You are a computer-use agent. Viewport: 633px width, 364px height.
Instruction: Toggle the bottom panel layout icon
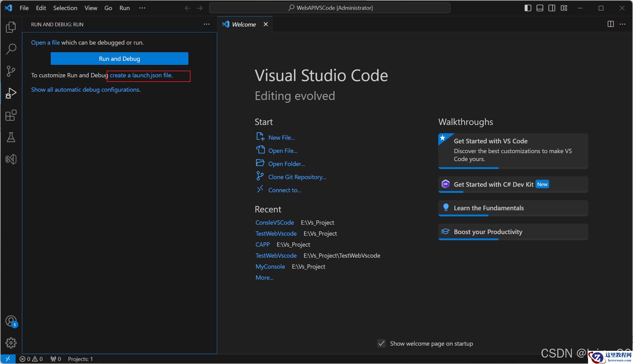coord(540,8)
